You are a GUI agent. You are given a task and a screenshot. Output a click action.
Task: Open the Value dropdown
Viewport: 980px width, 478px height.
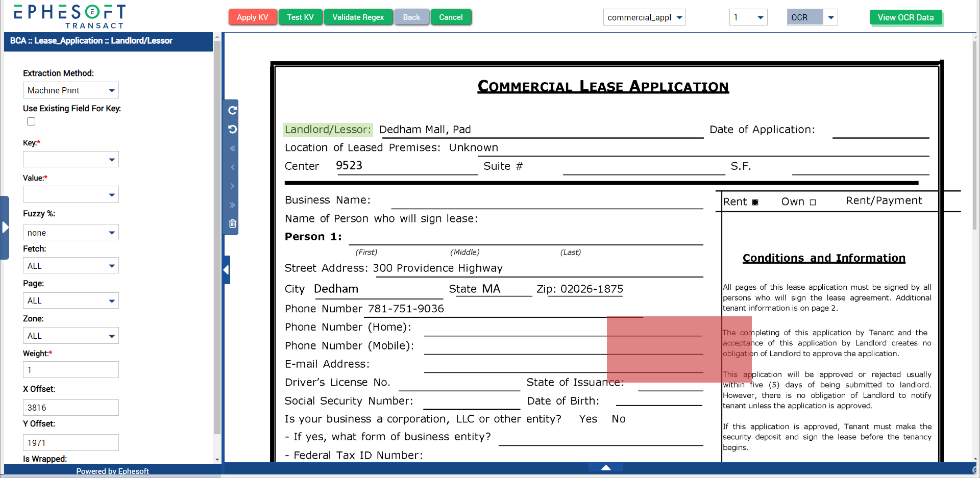(x=71, y=194)
